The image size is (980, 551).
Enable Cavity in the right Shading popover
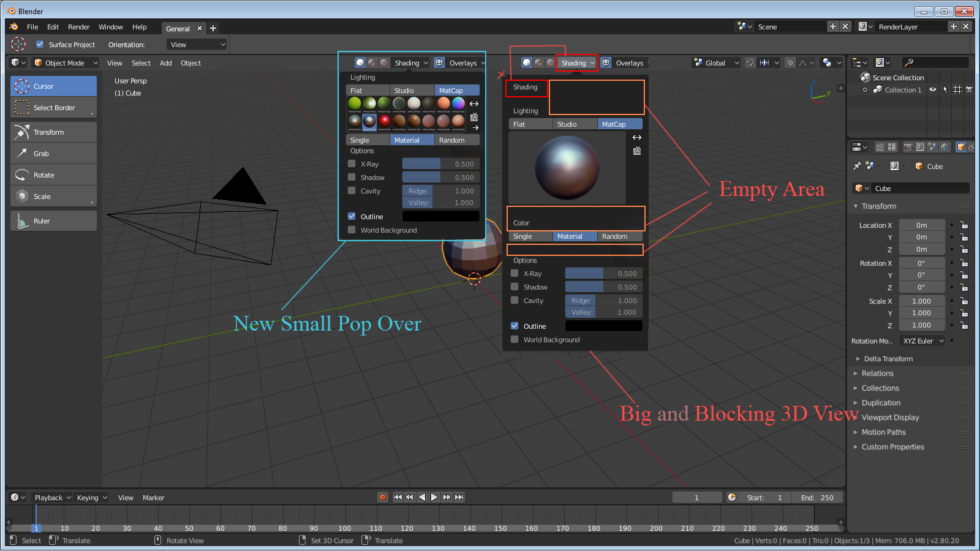tap(514, 301)
